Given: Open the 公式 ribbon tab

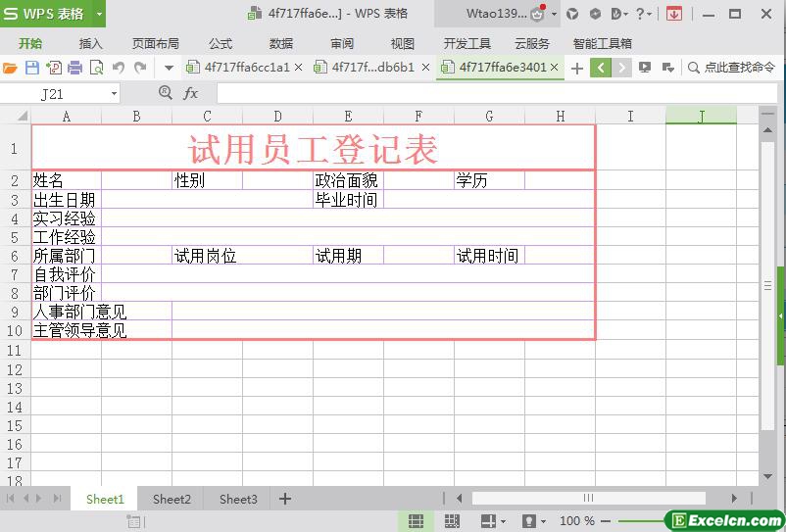Looking at the screenshot, I should click(221, 43).
